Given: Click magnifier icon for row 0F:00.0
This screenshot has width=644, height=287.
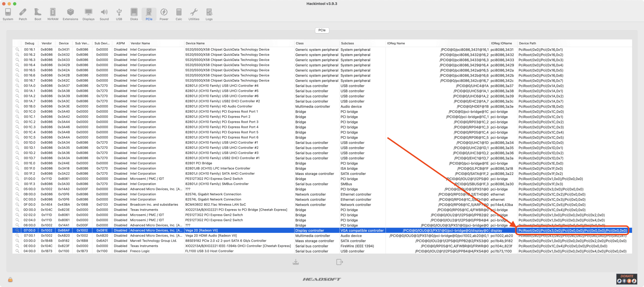Looking at the screenshot, I should coord(17,205).
